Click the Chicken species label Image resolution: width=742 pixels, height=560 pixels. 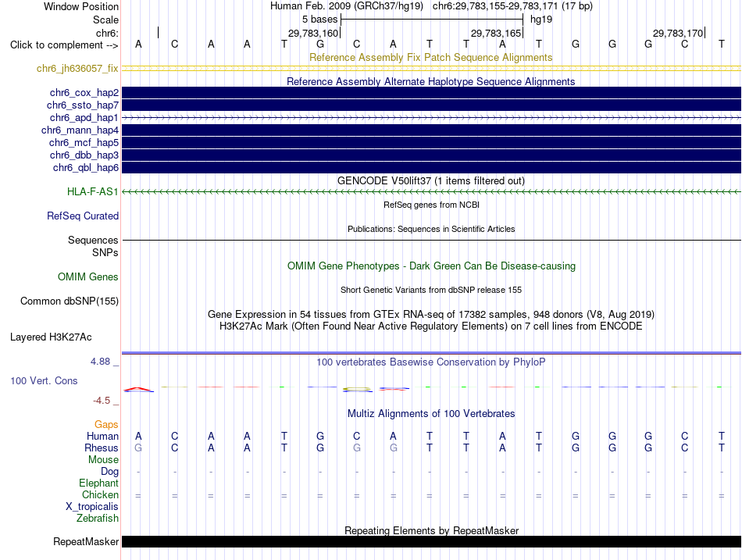coord(100,494)
